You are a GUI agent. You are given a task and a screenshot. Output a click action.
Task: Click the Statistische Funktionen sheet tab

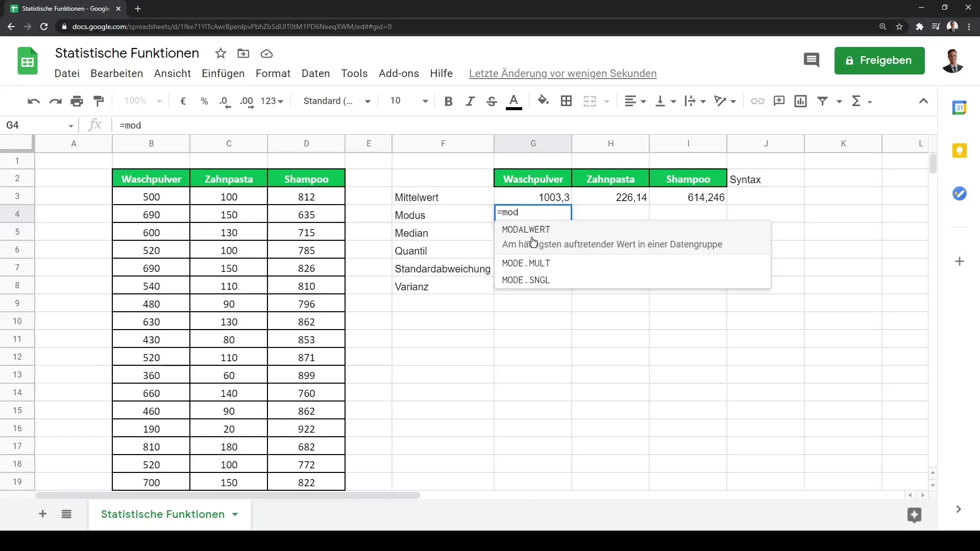[x=162, y=514]
